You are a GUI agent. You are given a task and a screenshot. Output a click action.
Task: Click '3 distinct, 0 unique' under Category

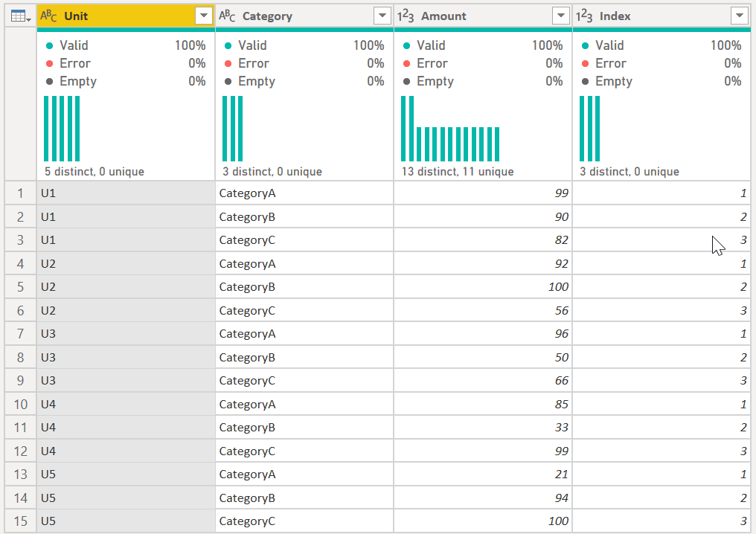click(x=272, y=172)
